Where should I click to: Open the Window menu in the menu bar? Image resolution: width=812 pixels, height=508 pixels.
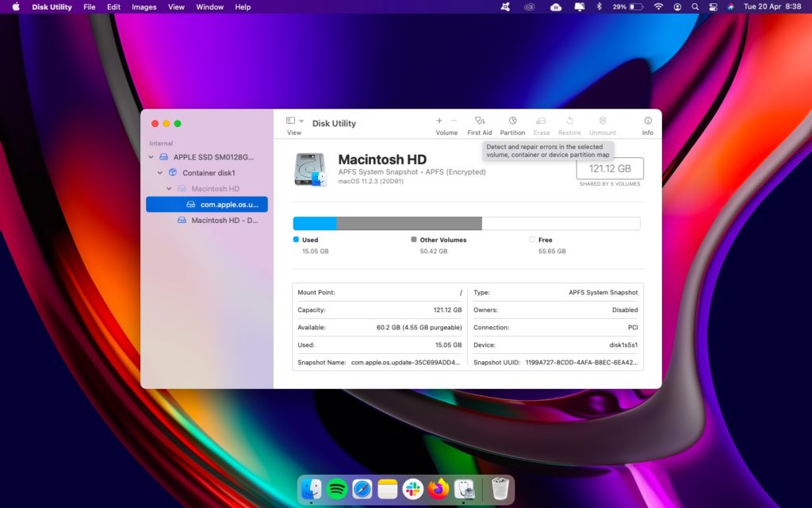click(x=209, y=6)
